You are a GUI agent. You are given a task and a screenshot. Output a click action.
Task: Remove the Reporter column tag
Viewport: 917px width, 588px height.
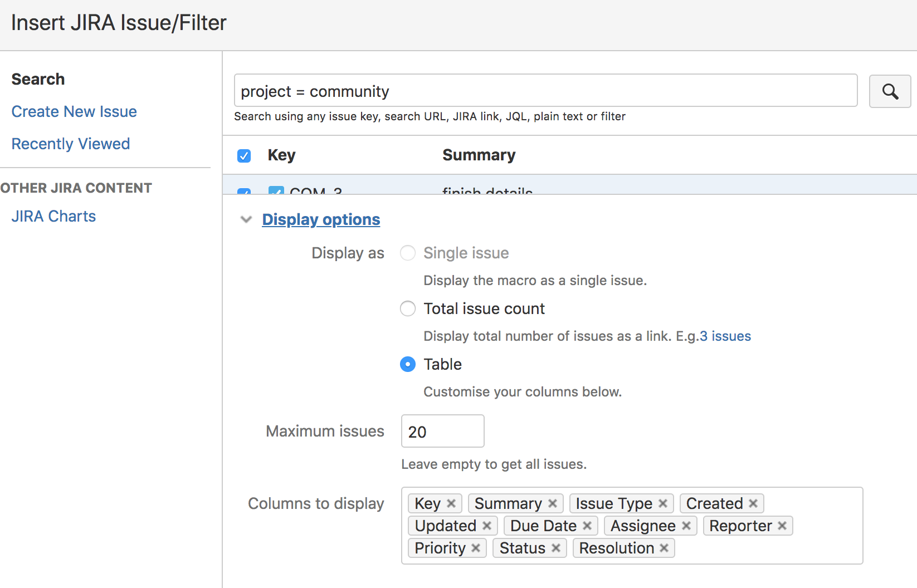[x=782, y=525]
